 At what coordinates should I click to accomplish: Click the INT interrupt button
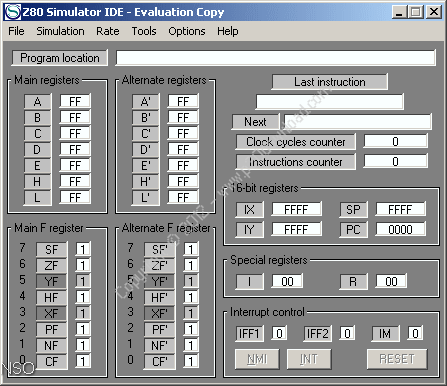coord(309,359)
